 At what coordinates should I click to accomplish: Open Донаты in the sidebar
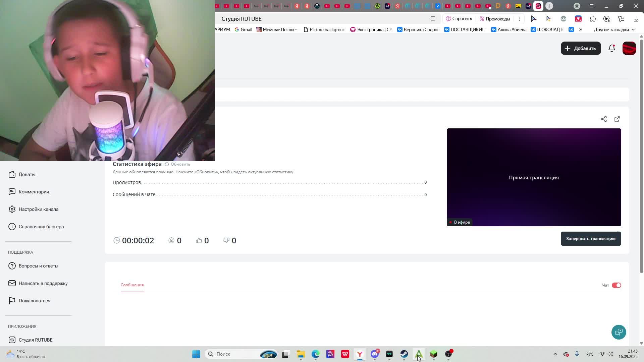[x=27, y=174]
